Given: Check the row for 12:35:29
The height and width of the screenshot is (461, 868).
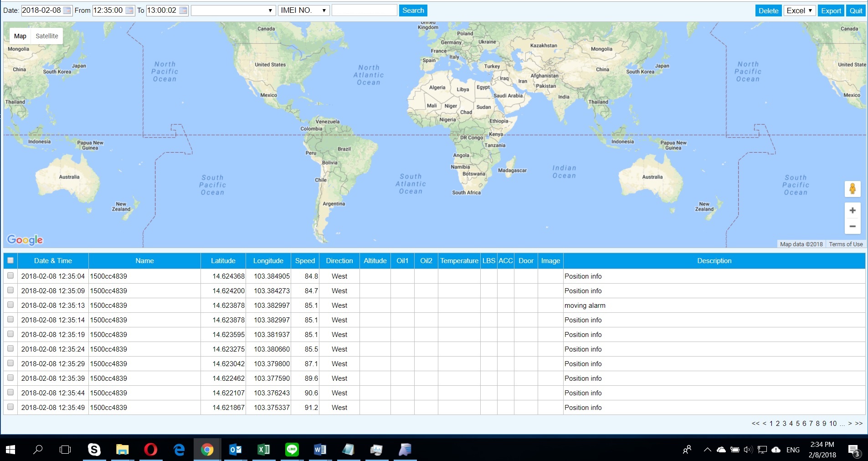Looking at the screenshot, I should tap(10, 363).
